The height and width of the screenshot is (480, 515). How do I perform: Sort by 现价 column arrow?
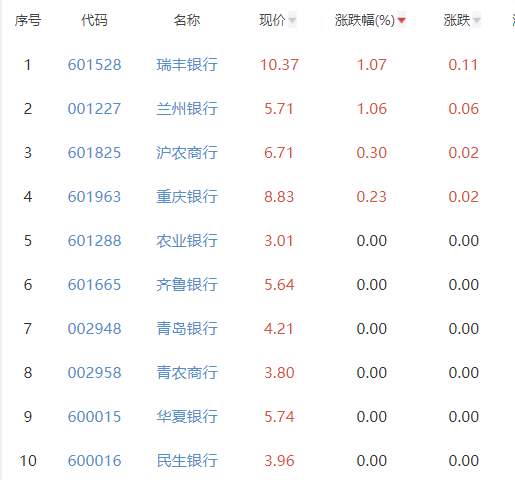tap(292, 21)
